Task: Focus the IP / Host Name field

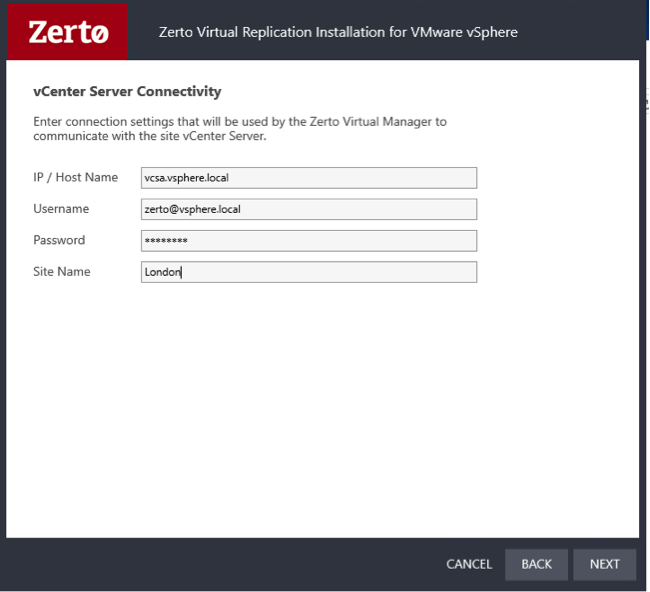Action: [309, 178]
